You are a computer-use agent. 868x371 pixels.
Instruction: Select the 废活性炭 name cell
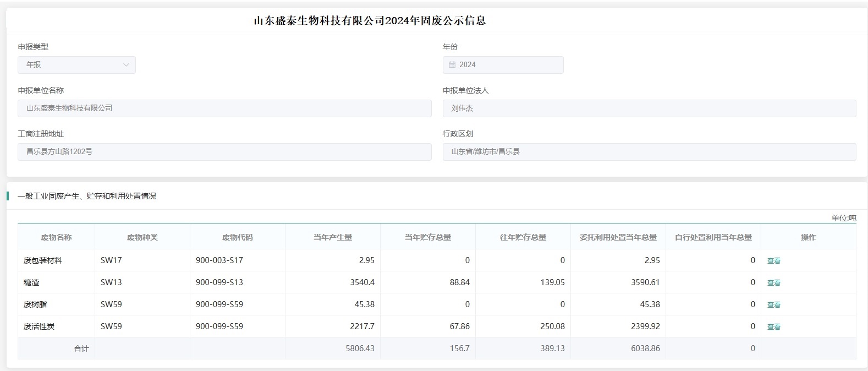pyautogui.click(x=56, y=326)
